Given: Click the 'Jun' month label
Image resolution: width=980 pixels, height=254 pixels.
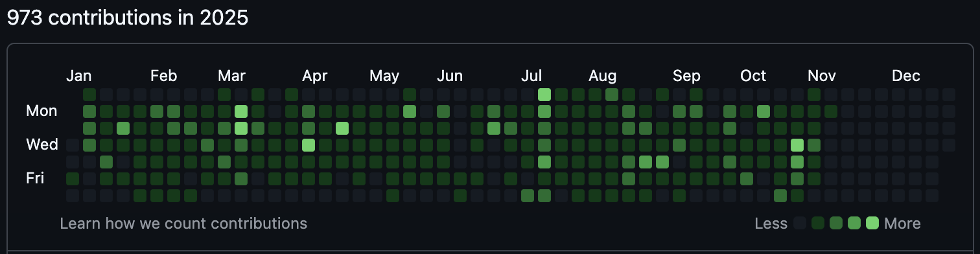Looking at the screenshot, I should coord(450,76).
